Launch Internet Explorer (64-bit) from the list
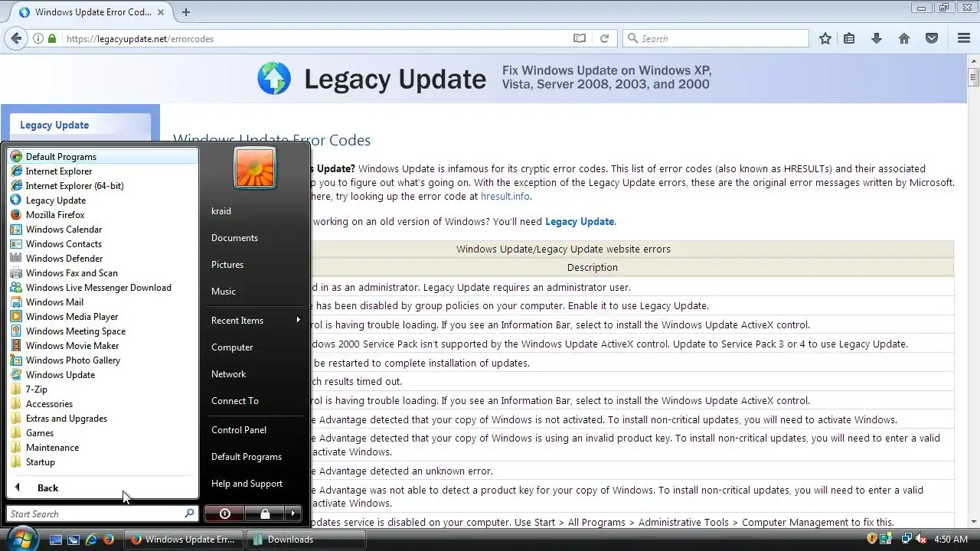Screen dimensions: 980x551 click(103, 185)
